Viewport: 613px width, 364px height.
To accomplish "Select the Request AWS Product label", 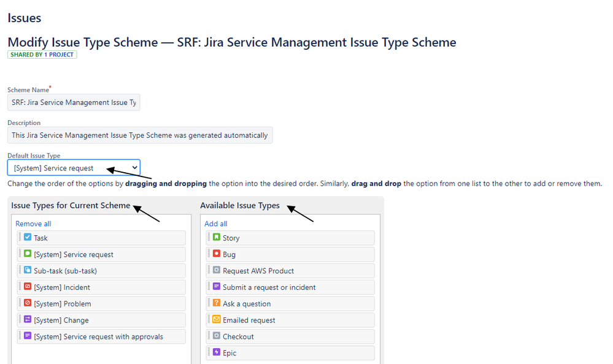I will click(x=258, y=271).
